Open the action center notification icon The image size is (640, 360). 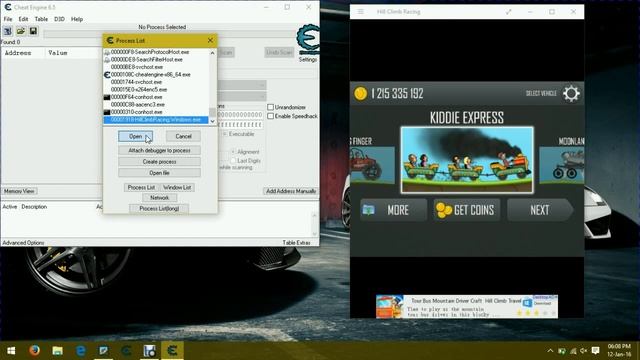pos(596,351)
